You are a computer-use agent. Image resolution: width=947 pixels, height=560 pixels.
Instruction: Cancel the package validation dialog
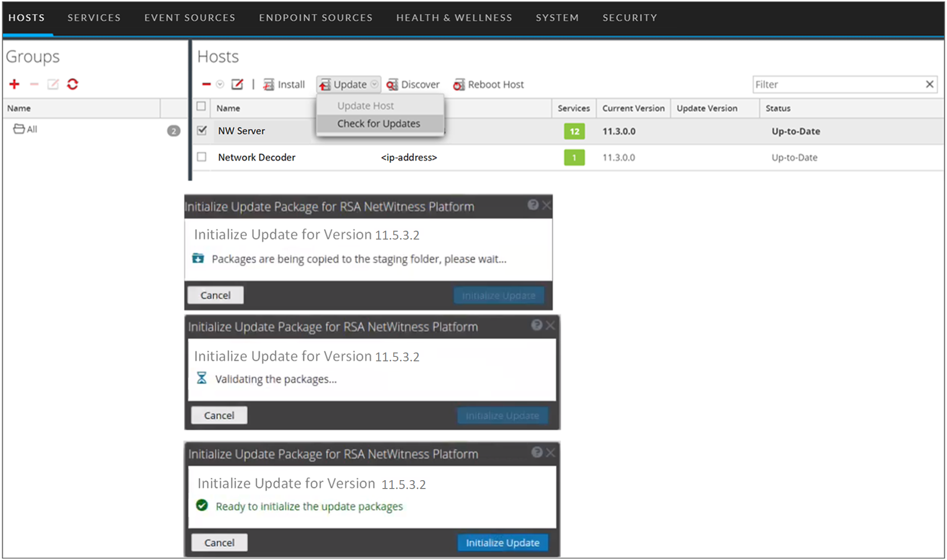[219, 415]
